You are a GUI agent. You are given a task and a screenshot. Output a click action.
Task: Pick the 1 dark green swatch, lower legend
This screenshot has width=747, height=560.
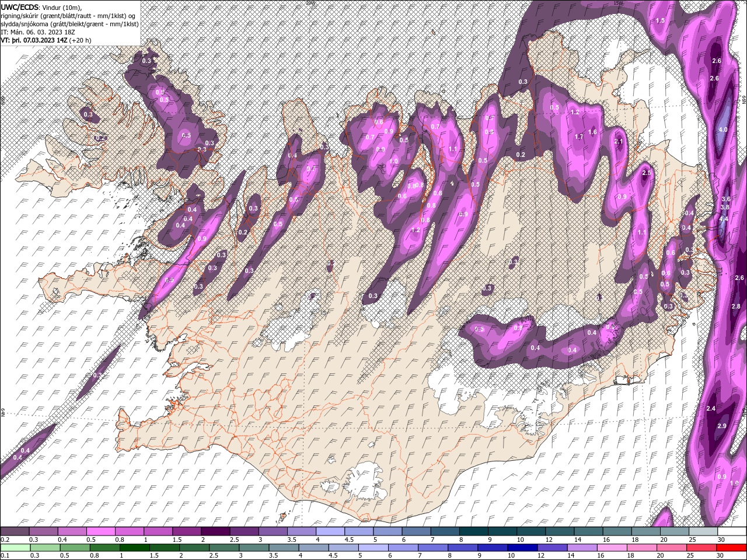coord(134,548)
